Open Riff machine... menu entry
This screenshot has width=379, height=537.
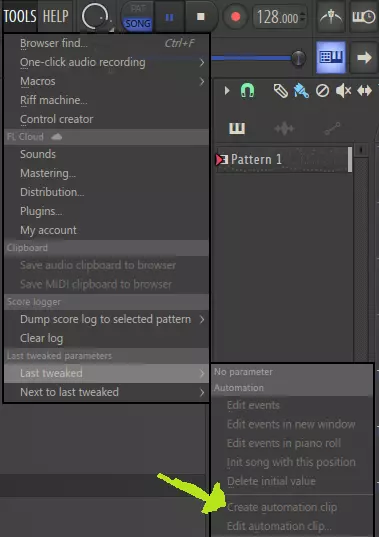(106, 100)
